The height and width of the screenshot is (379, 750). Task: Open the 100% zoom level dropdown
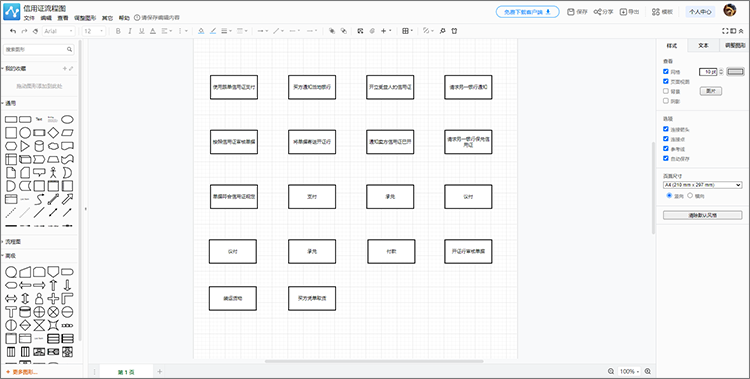tap(629, 371)
